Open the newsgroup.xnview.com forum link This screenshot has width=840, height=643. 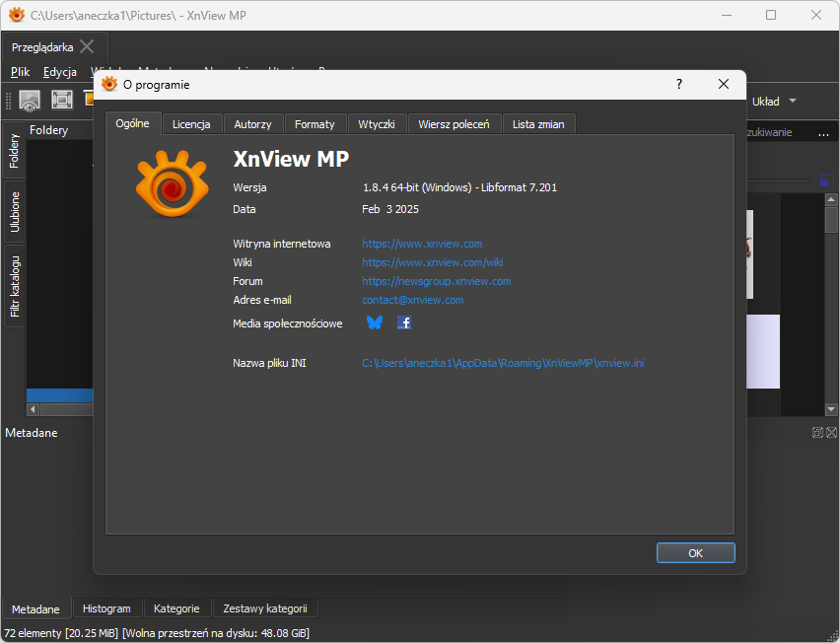tap(437, 281)
